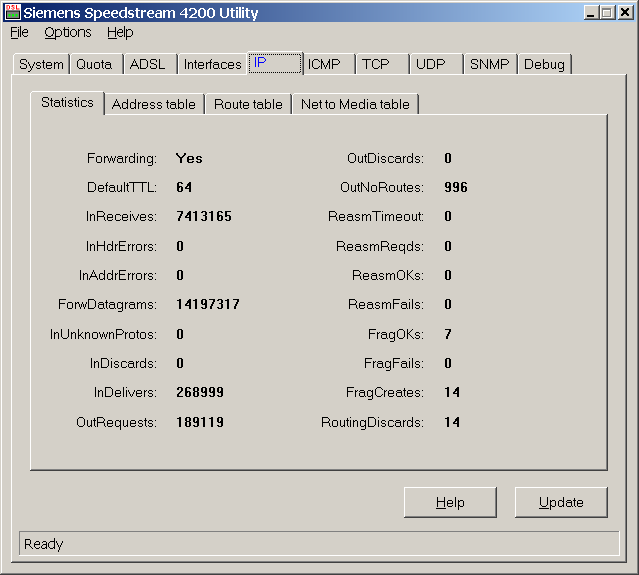Click the window title Siemens Speedstream 4200 Utility
This screenshot has width=639, height=575.
click(141, 13)
